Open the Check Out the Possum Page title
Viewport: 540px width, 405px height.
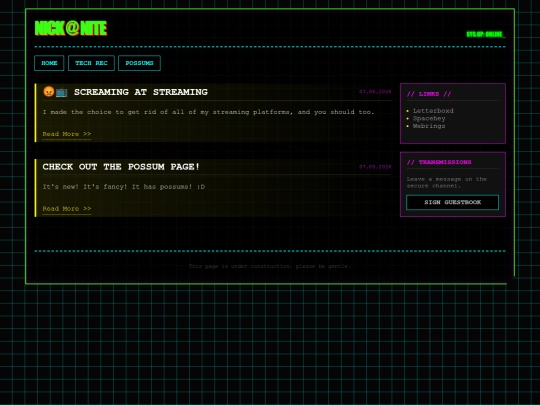click(121, 167)
